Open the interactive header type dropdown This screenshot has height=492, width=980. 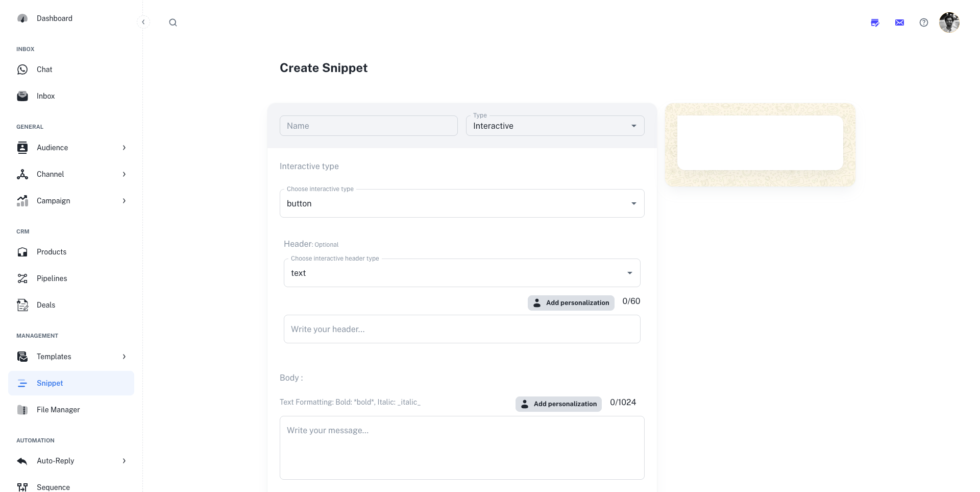(461, 273)
